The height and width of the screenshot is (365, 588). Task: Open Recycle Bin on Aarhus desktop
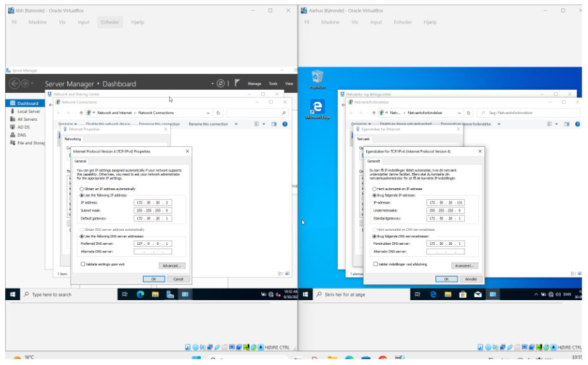pos(317,79)
